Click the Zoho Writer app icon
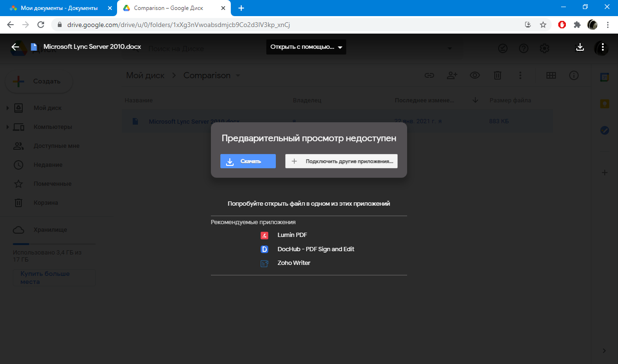The width and height of the screenshot is (618, 364). coord(264,263)
